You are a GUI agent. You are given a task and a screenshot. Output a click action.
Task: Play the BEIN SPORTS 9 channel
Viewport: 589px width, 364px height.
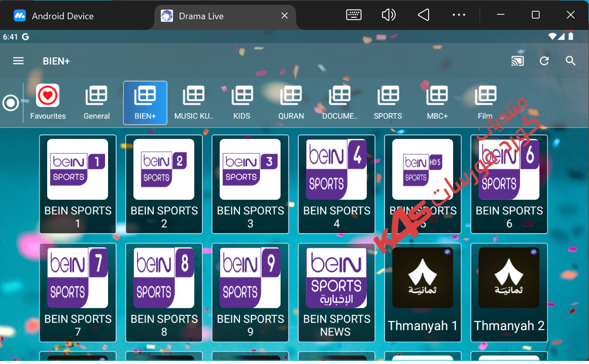point(250,293)
